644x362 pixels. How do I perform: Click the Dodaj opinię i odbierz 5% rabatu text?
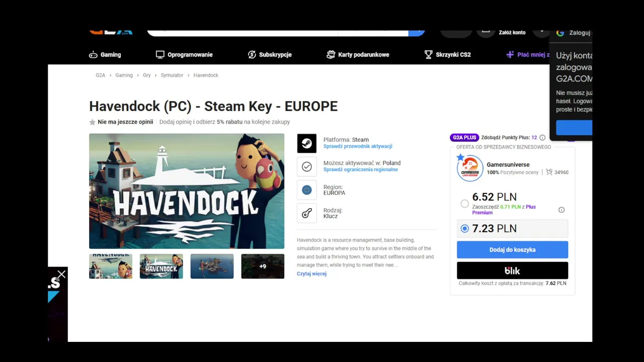point(224,122)
